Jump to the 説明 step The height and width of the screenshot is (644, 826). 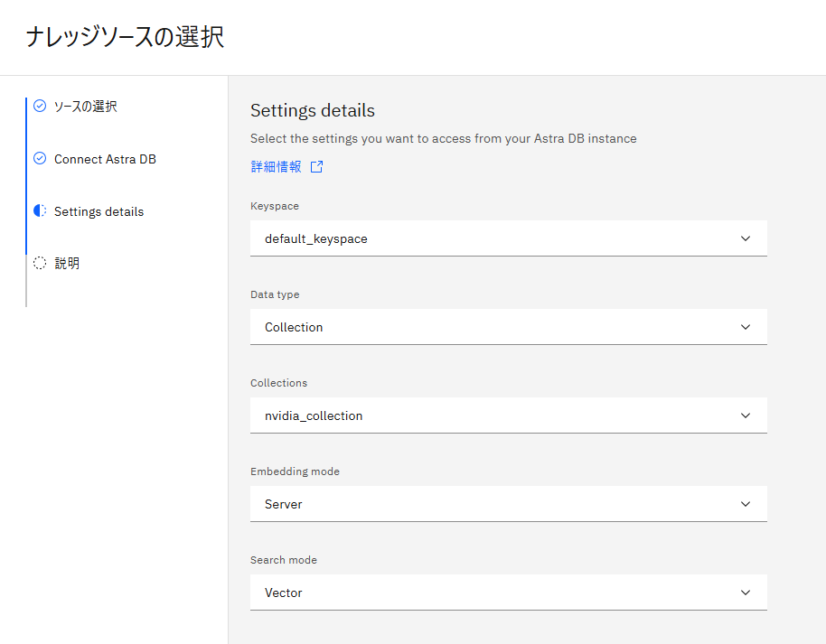point(67,263)
